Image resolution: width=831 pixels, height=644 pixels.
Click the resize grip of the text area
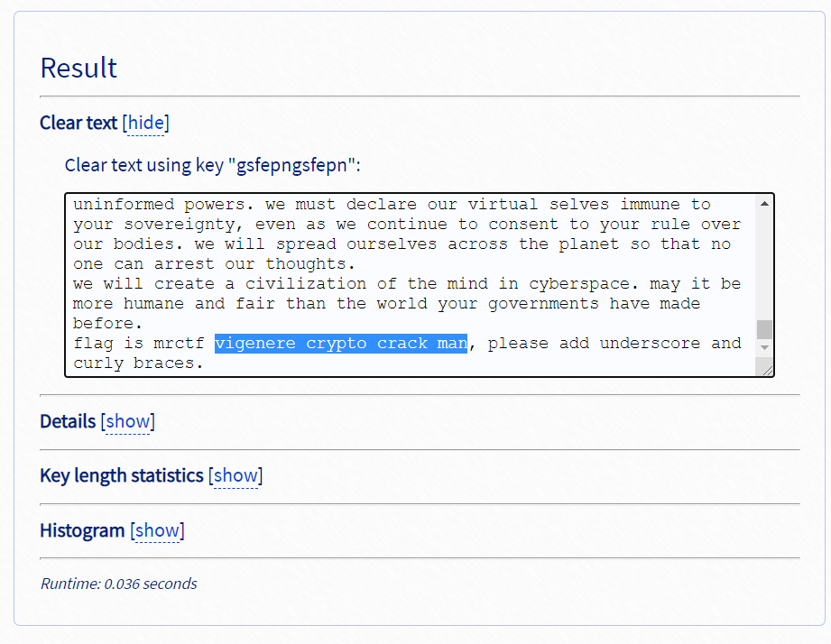coord(766,369)
